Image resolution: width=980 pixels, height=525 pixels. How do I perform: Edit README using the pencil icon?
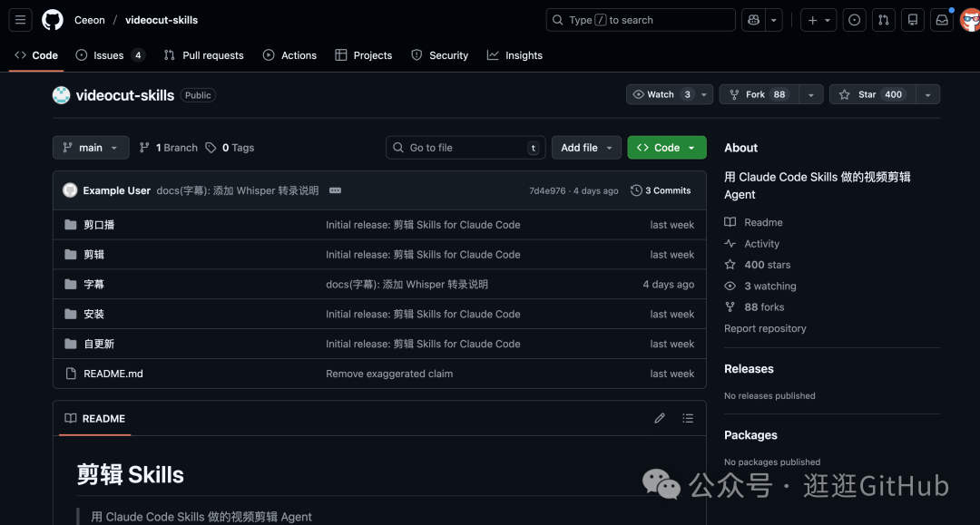click(x=660, y=419)
